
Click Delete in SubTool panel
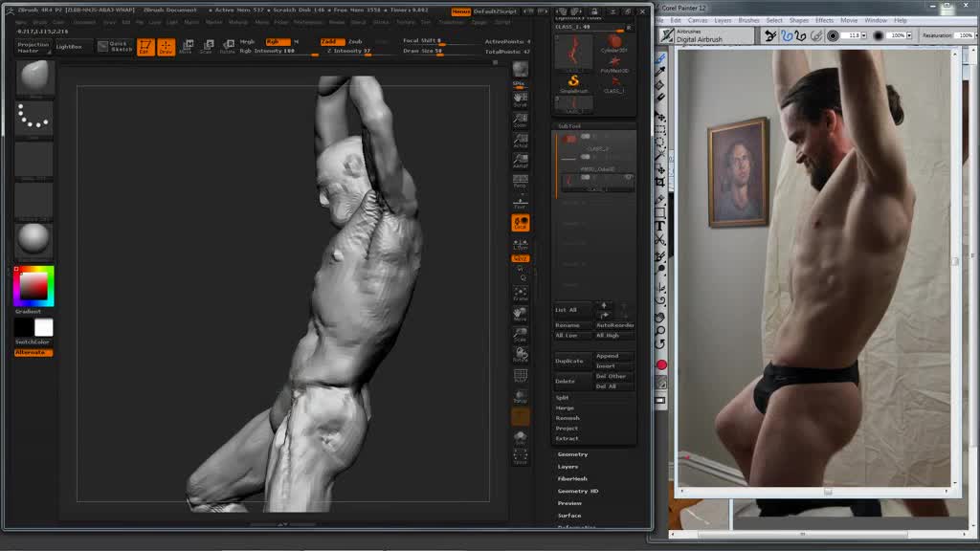click(572, 381)
